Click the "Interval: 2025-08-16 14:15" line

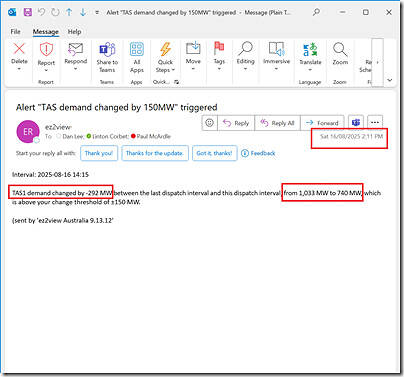[x=50, y=174]
